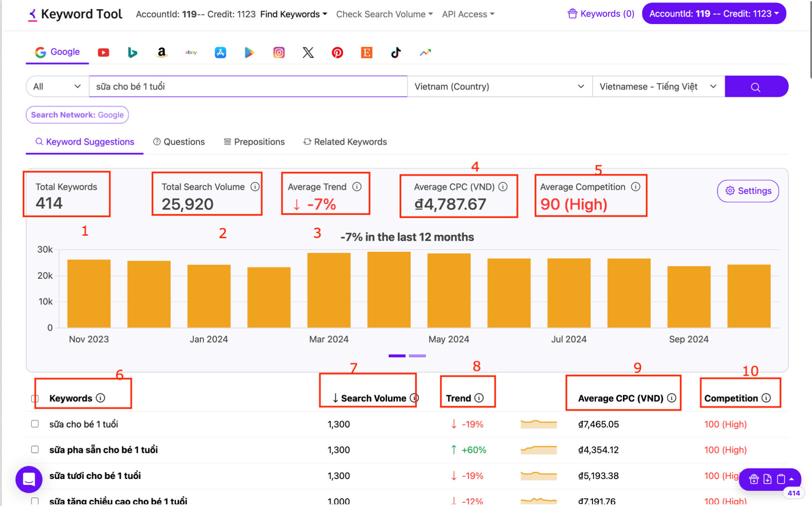
Task: Click the search magnifier button
Action: pos(755,86)
